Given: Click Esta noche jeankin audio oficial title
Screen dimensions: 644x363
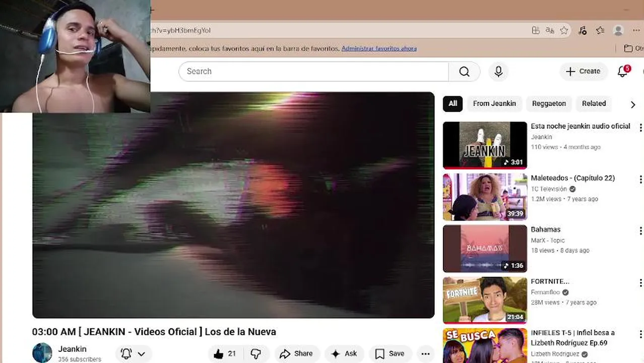Looking at the screenshot, I should coord(581,126).
